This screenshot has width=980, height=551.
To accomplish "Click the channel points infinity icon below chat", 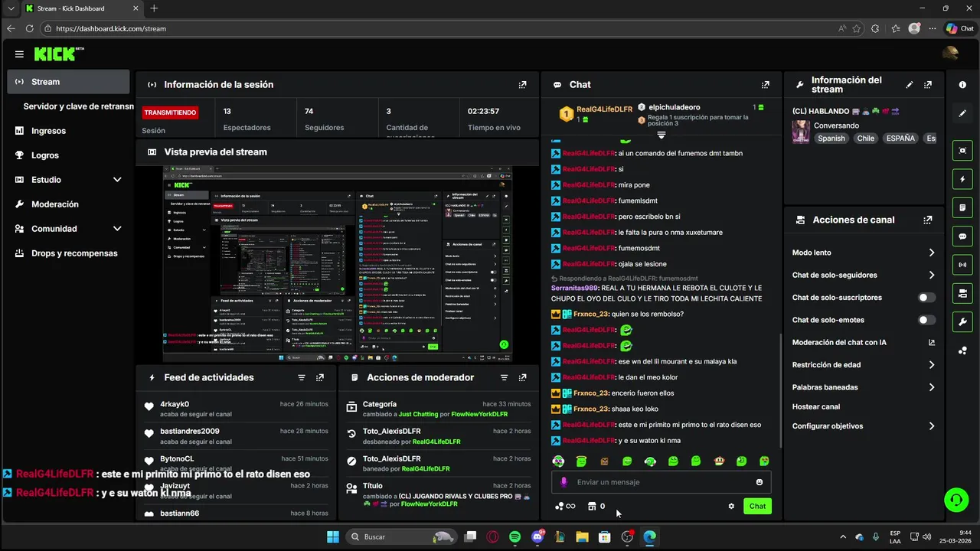I will 565,506.
